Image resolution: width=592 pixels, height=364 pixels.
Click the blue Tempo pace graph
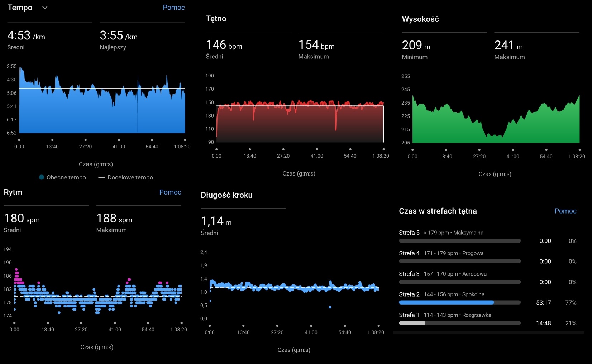click(x=102, y=111)
